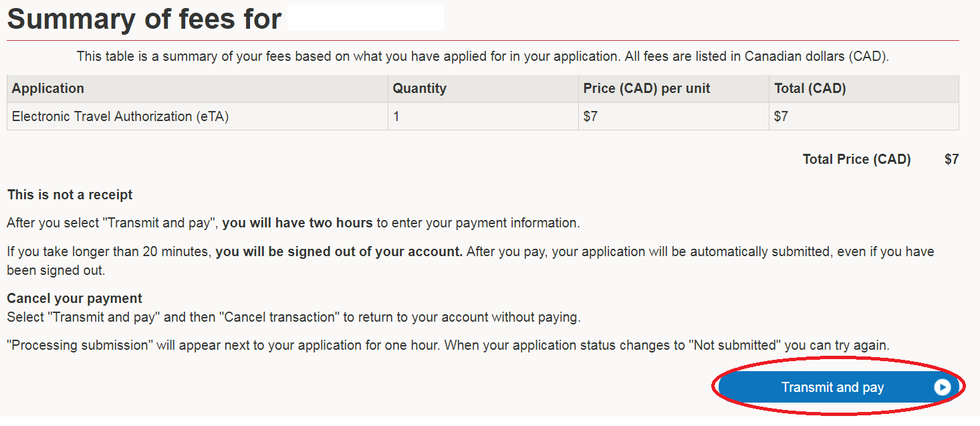
Task: Click the redacted name field in heading
Action: click(x=366, y=18)
